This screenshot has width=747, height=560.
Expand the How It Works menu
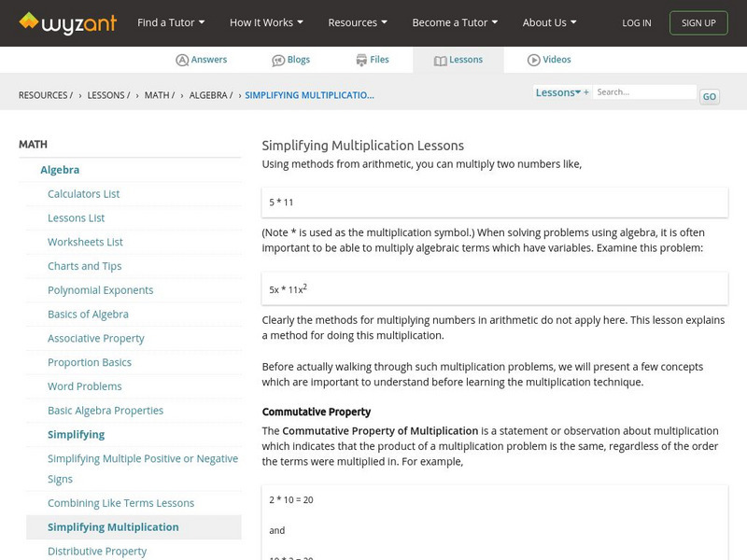[266, 22]
